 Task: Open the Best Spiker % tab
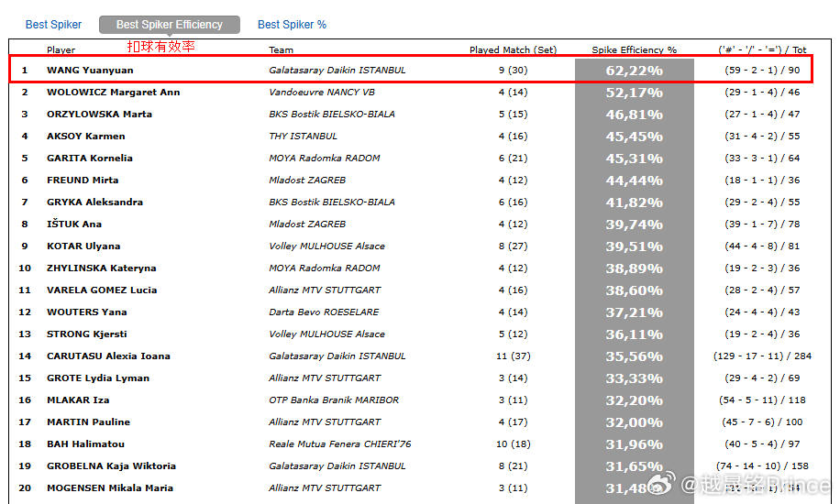(292, 25)
